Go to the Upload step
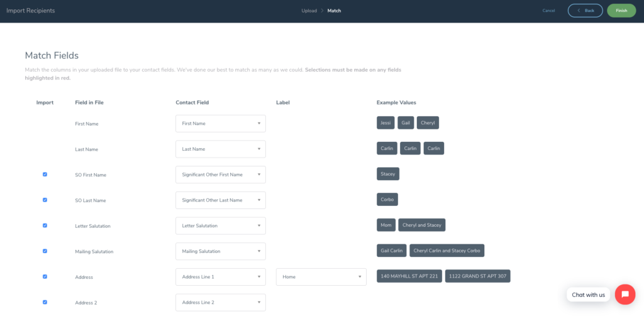This screenshot has height=319, width=644. pyautogui.click(x=309, y=11)
